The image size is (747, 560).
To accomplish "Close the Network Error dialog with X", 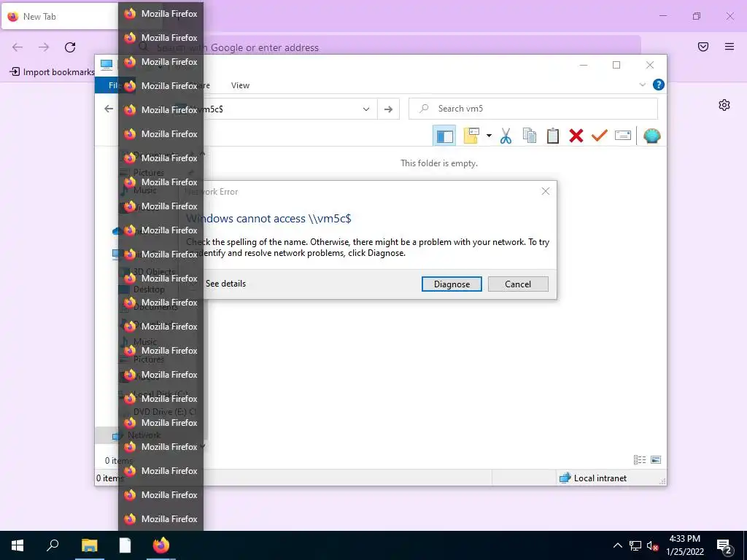I will 546,191.
